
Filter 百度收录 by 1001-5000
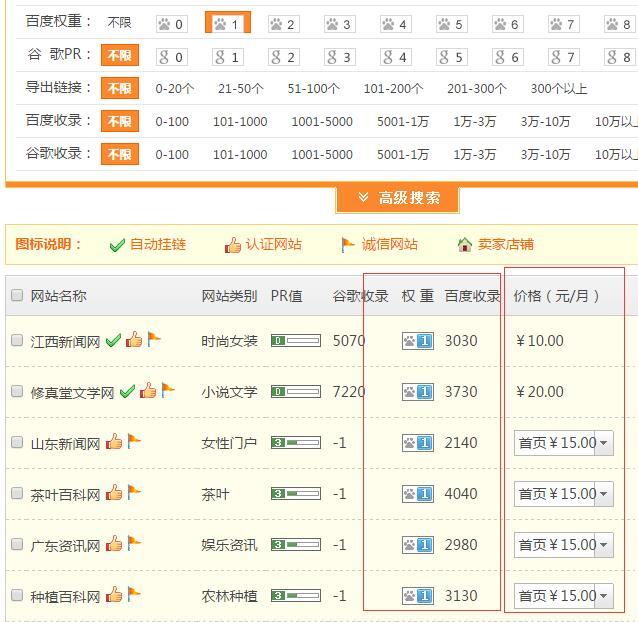point(322,122)
